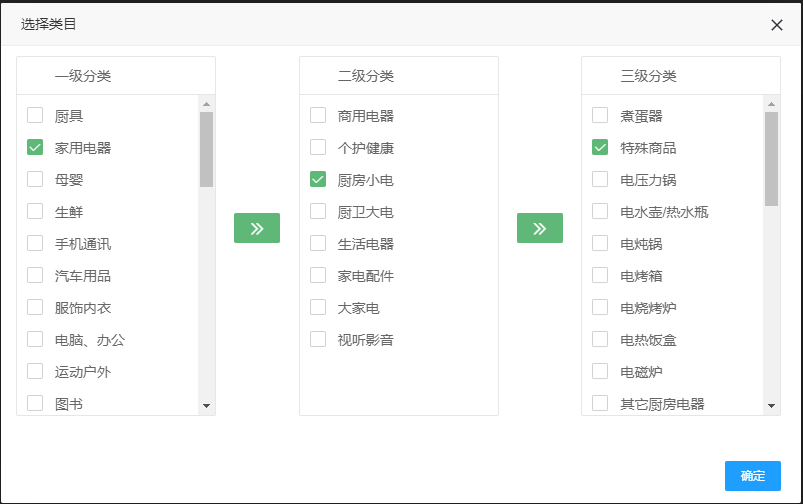Check the 厨具 checkbox
Viewport: 803px width, 504px height.
(35, 115)
